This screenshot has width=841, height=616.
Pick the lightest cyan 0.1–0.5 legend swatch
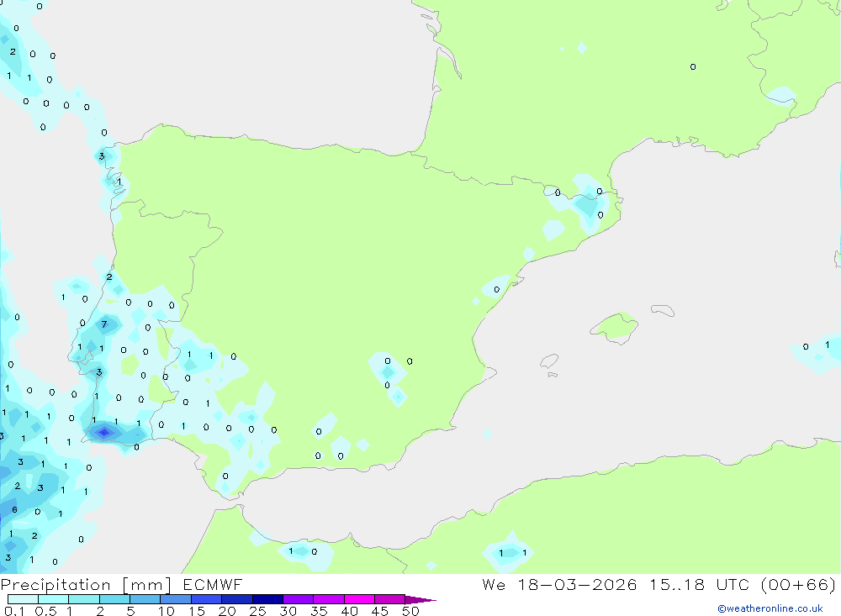[x=23, y=600]
